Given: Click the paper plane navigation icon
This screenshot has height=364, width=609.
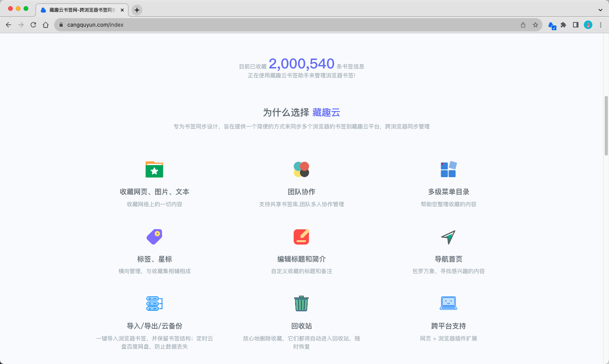Looking at the screenshot, I should coord(448,237).
